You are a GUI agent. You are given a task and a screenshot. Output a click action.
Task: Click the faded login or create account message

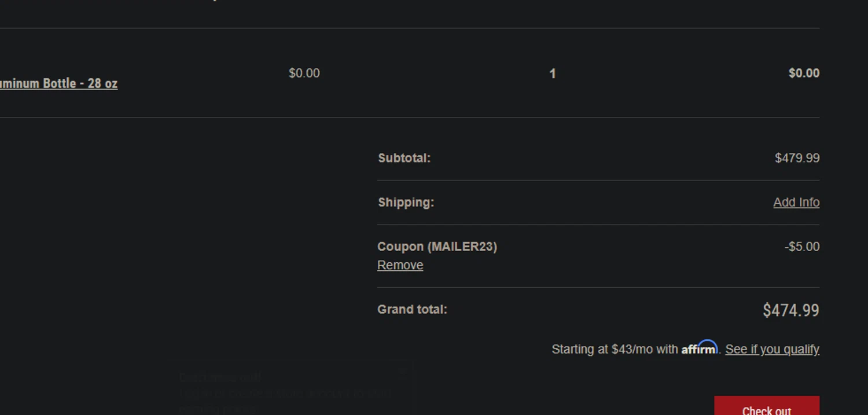(285, 401)
